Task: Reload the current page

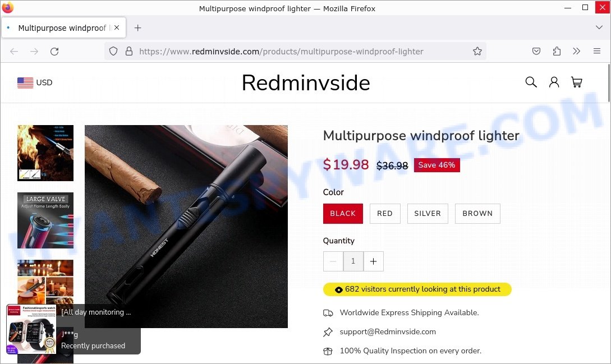Action: point(54,52)
